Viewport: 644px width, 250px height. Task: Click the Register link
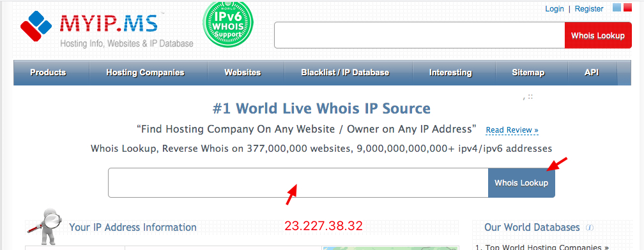click(589, 8)
